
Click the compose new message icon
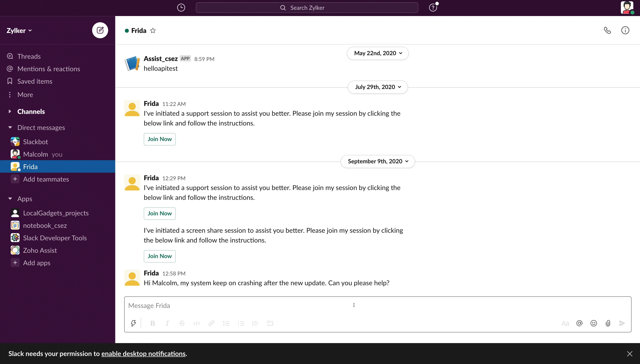click(x=100, y=30)
